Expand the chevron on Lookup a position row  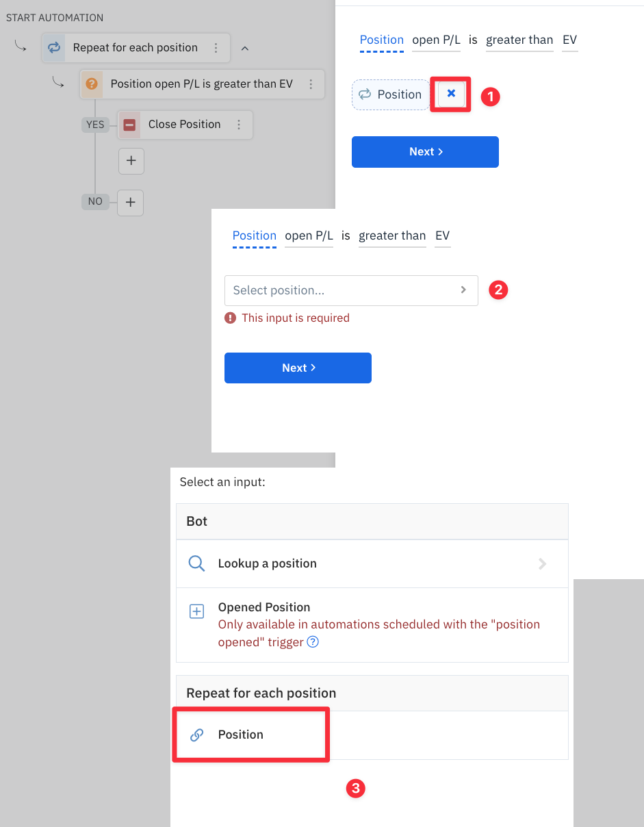click(542, 563)
